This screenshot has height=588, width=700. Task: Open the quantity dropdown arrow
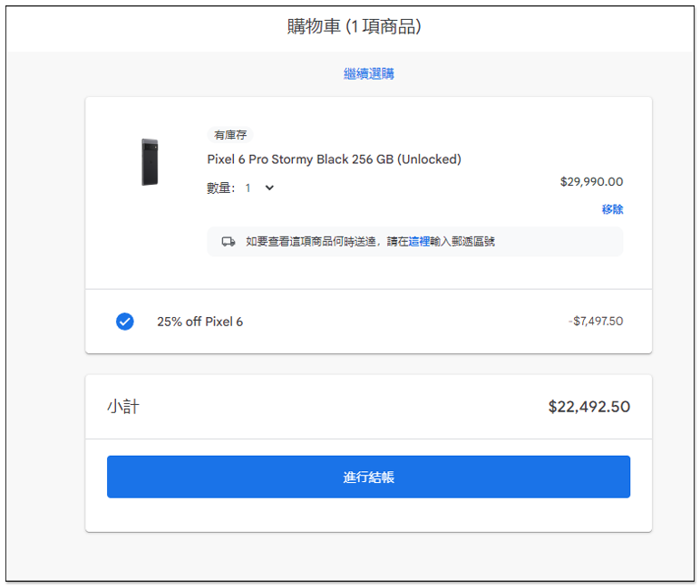point(269,188)
